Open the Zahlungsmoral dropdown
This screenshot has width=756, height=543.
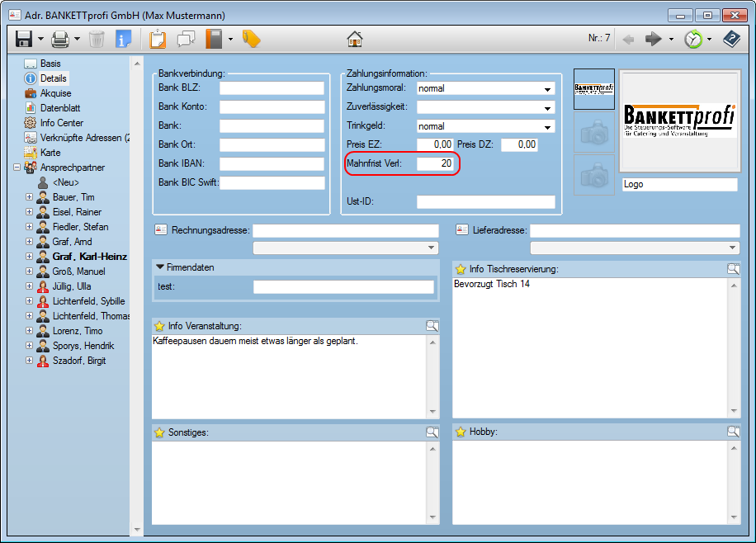click(548, 89)
